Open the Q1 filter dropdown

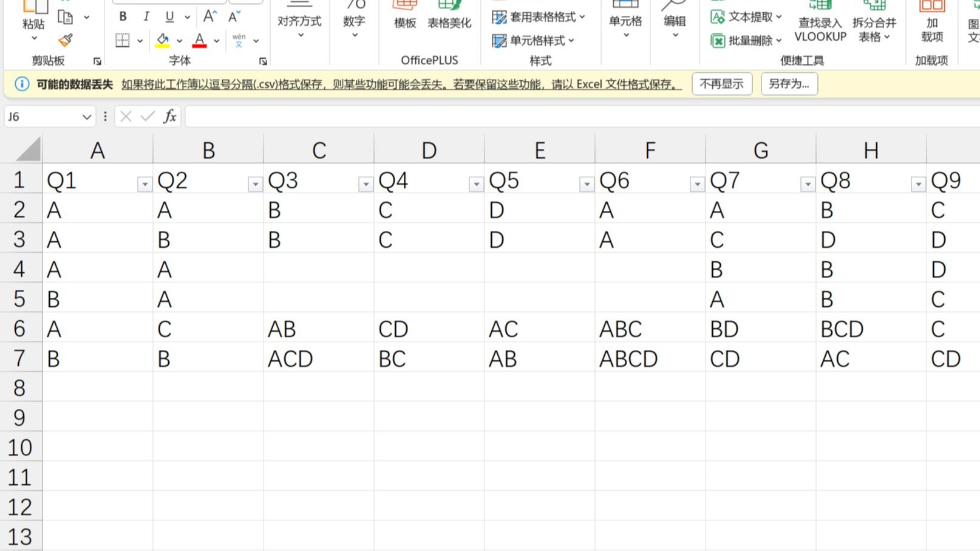coord(145,184)
